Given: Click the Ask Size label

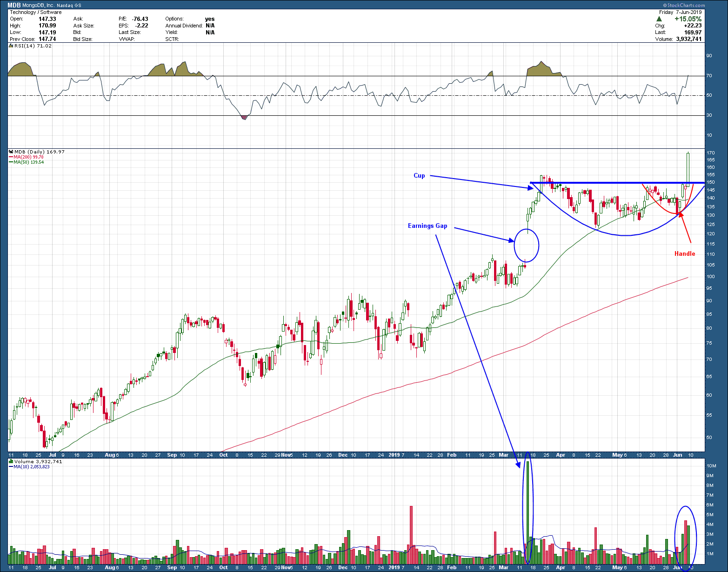Looking at the screenshot, I should pyautogui.click(x=84, y=26).
